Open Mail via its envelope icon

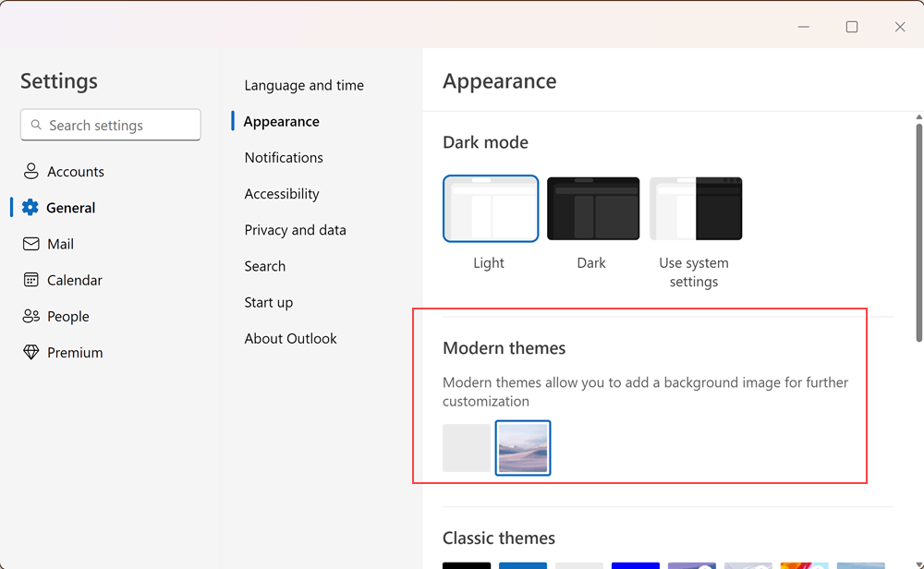30,244
